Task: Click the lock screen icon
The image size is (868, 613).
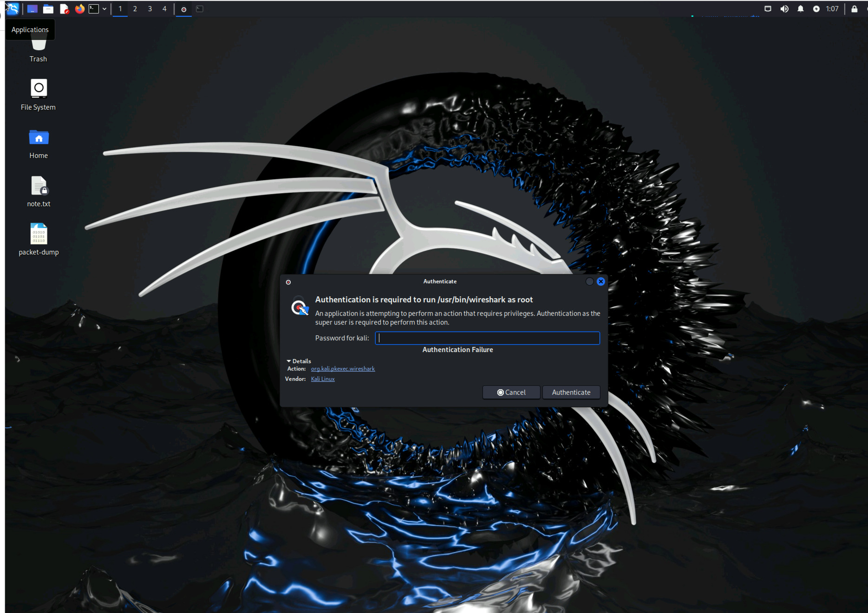Action: click(854, 9)
